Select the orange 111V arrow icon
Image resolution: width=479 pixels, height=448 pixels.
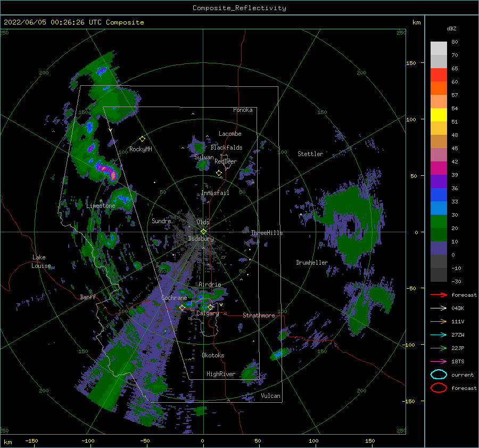coord(439,321)
